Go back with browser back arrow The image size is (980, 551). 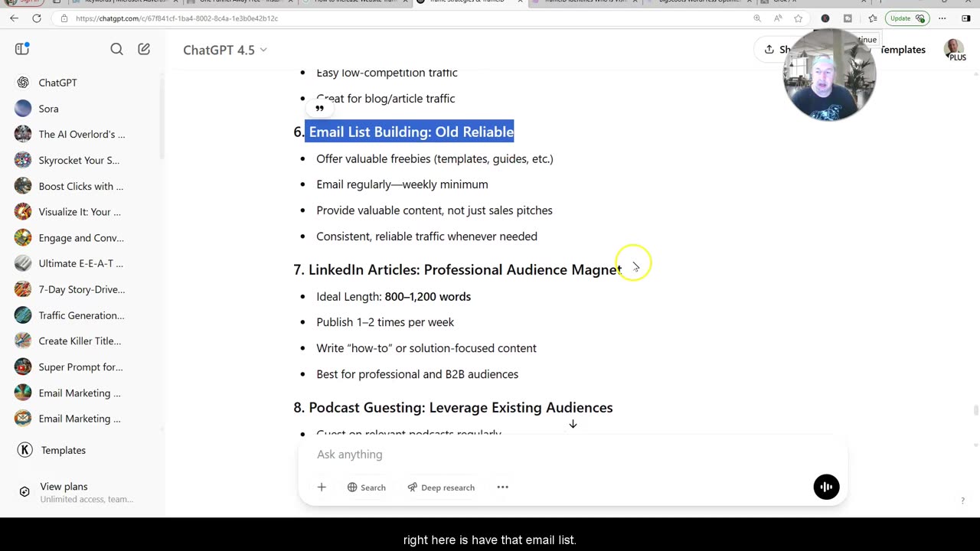(14, 18)
